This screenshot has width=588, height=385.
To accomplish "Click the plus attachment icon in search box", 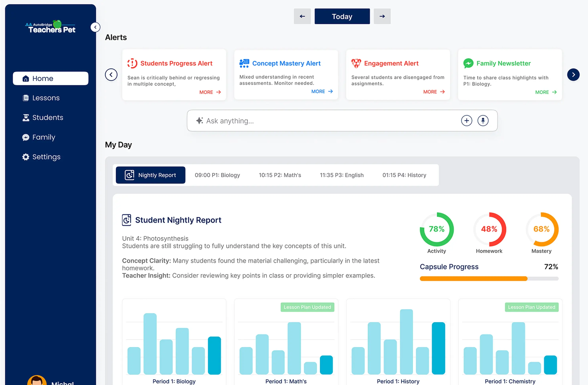I will pyautogui.click(x=466, y=121).
